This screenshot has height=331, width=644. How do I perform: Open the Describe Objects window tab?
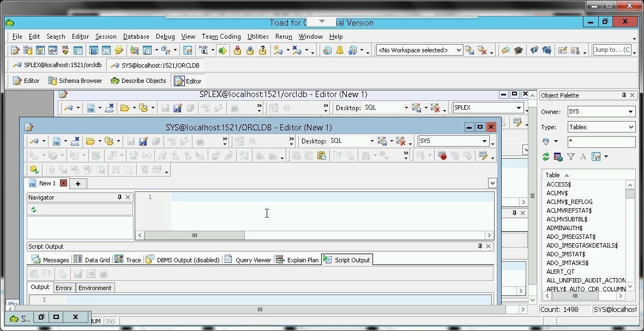pyautogui.click(x=139, y=81)
